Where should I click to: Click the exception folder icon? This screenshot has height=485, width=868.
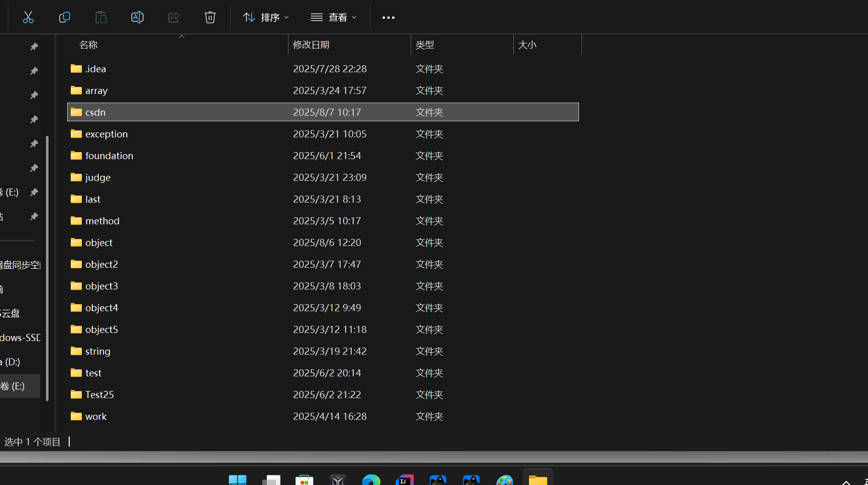76,133
